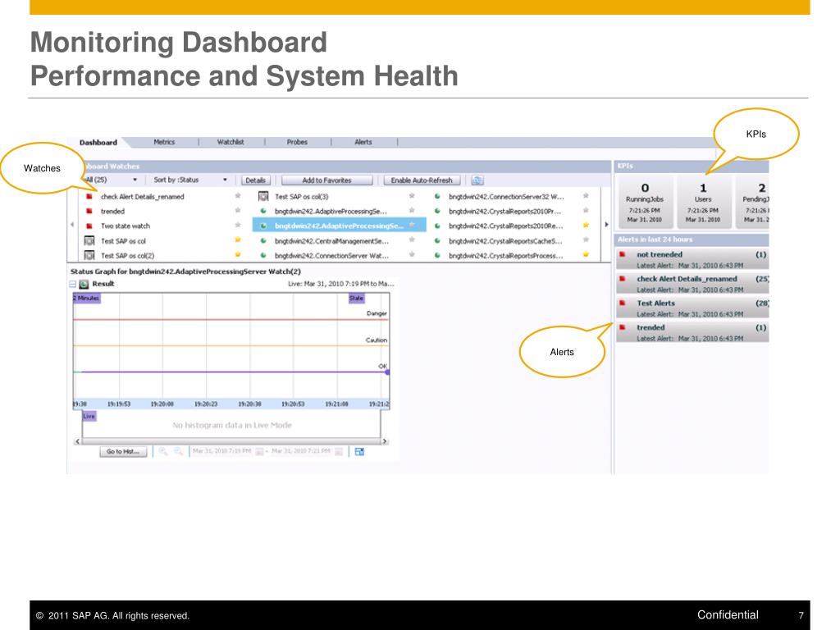This screenshot has height=630, width=840.
Task: Click green status icon of bngtdwin242.CrystalReports2010Pr...
Action: (437, 211)
